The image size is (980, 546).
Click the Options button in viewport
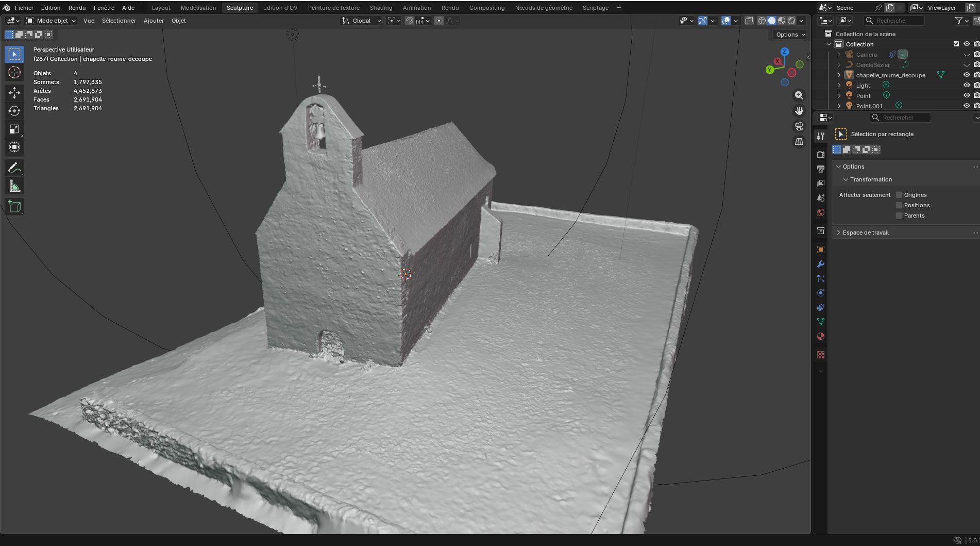(x=790, y=35)
